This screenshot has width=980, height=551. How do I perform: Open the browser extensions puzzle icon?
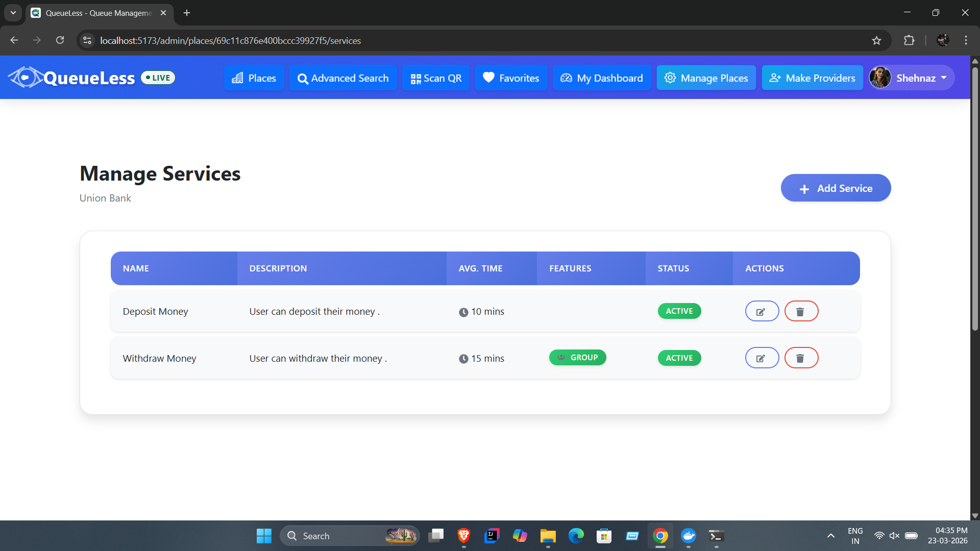tap(909, 40)
